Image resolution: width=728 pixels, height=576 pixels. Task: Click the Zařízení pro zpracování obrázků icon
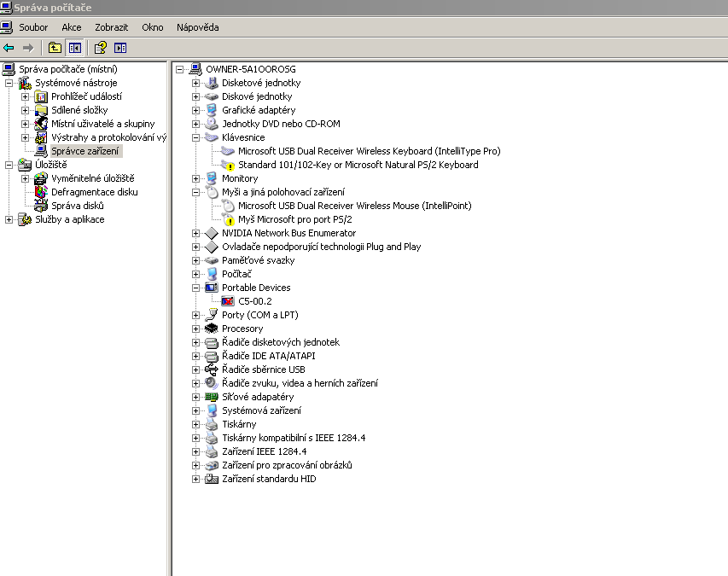coord(212,465)
